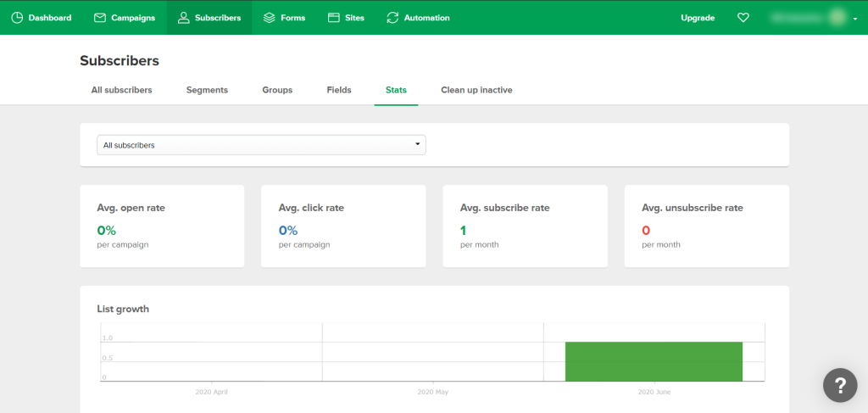Click the Upgrade link

[698, 18]
